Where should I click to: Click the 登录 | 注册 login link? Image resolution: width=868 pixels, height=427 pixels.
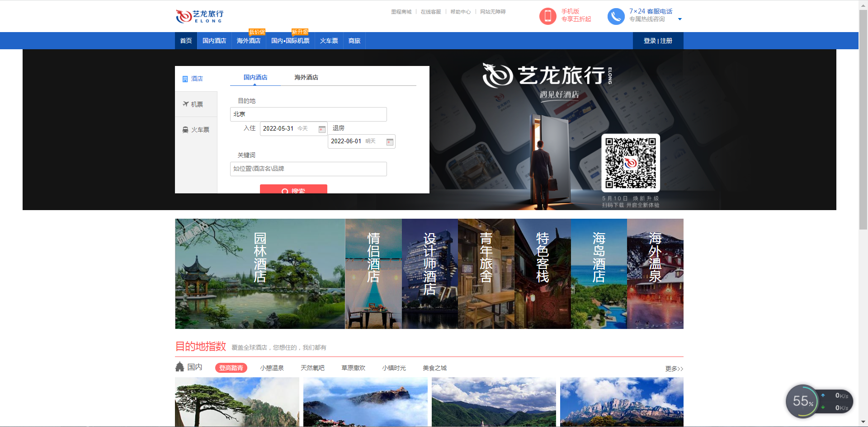(x=657, y=41)
